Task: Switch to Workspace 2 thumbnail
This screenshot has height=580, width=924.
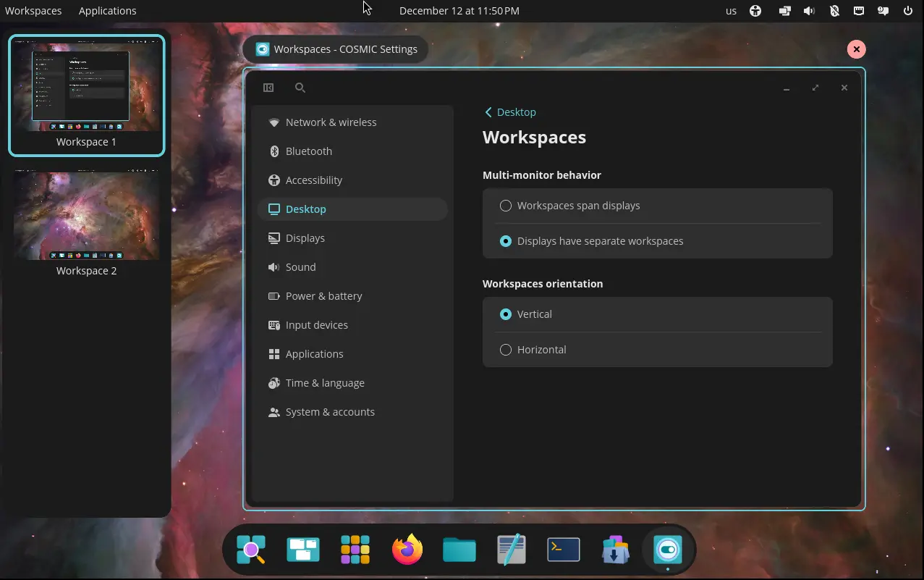Action: tap(86, 217)
